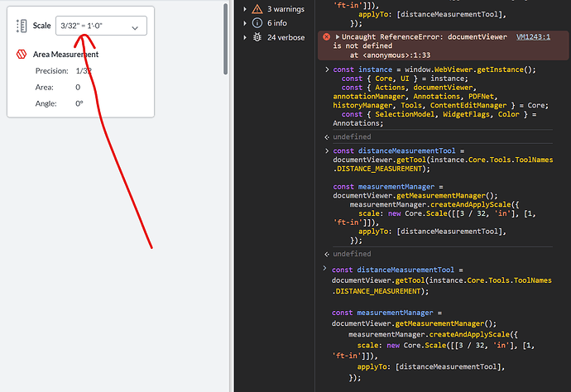Click the console input prompt arrow at getInstance line
This screenshot has width=571, height=392.
coord(326,70)
